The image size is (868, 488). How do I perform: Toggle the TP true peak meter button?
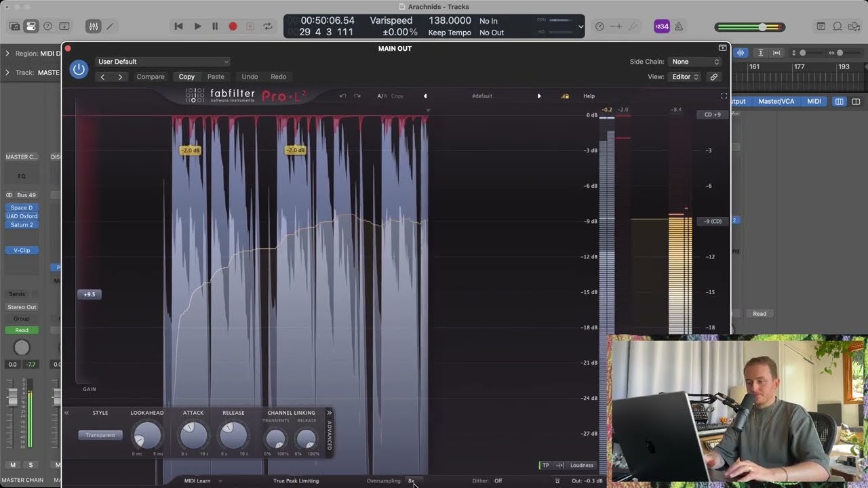pos(546,466)
